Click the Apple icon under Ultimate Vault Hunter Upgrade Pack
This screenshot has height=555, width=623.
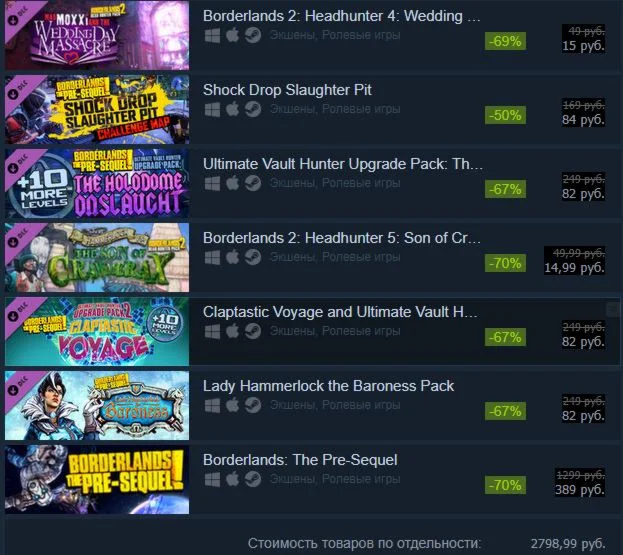232,184
